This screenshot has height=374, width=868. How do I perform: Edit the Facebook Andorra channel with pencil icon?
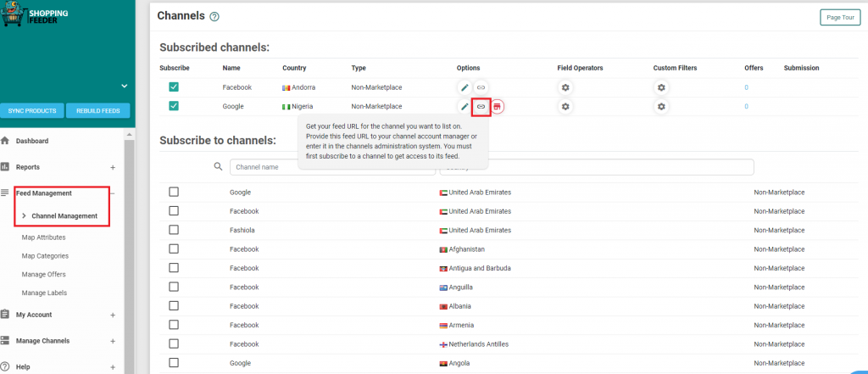click(465, 87)
